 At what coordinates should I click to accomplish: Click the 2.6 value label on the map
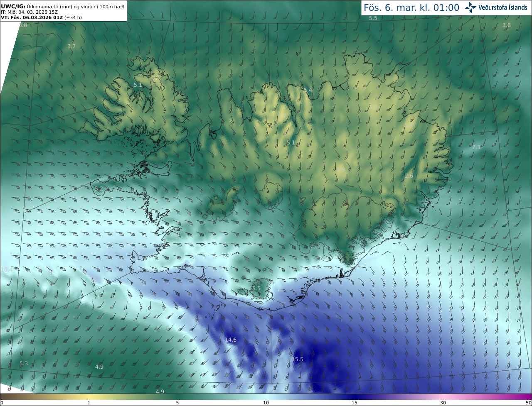409,176
